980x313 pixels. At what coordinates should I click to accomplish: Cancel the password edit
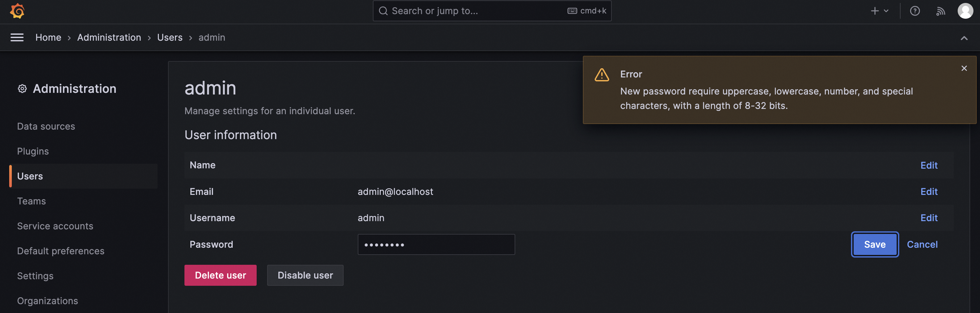(x=922, y=244)
